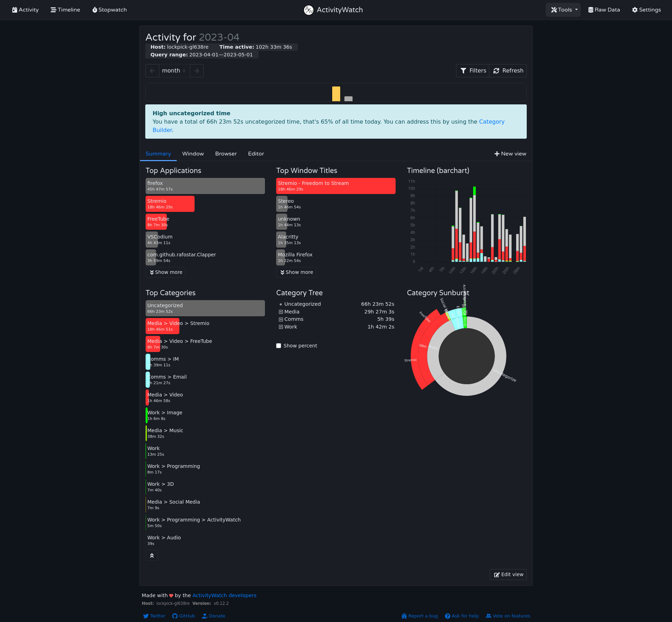
Task: Select com.github.rafostar.Clapper entry
Action: 181,257
